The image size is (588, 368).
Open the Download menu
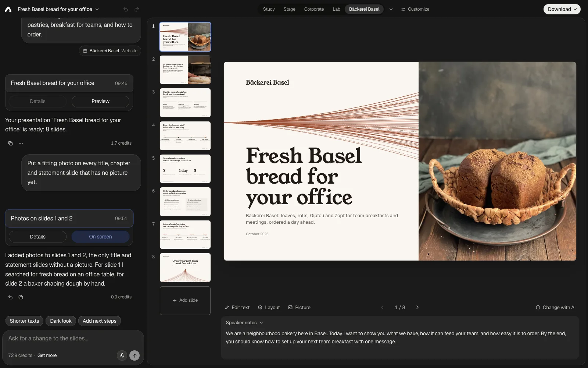(x=562, y=9)
